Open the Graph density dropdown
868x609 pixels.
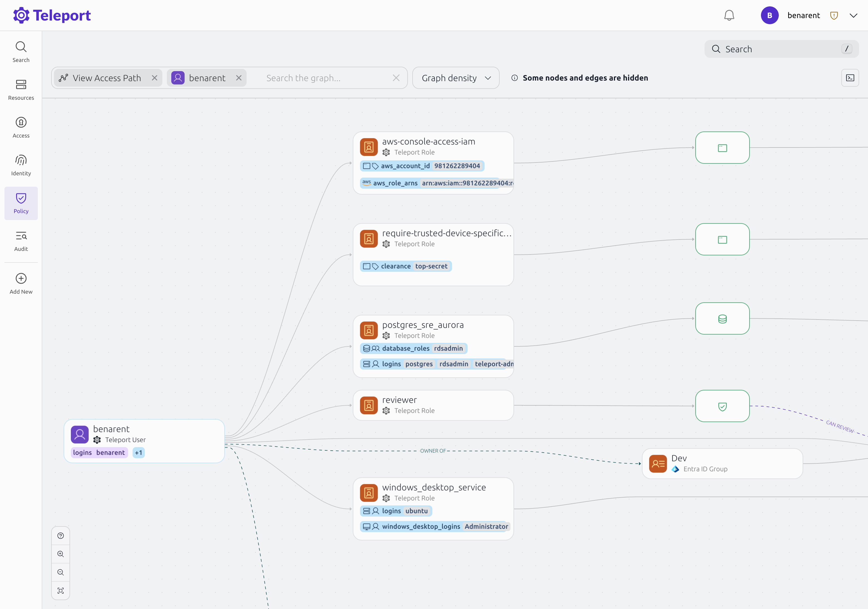(x=456, y=78)
